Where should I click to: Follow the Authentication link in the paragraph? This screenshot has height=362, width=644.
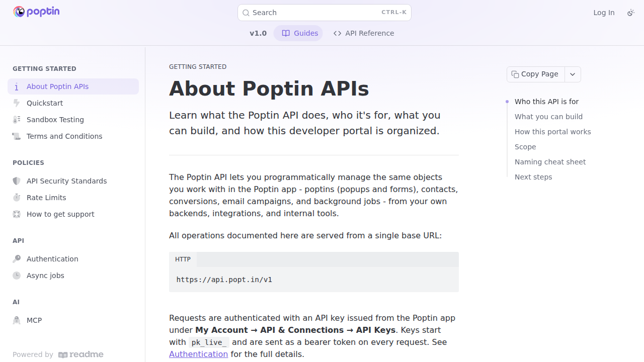[x=198, y=354]
